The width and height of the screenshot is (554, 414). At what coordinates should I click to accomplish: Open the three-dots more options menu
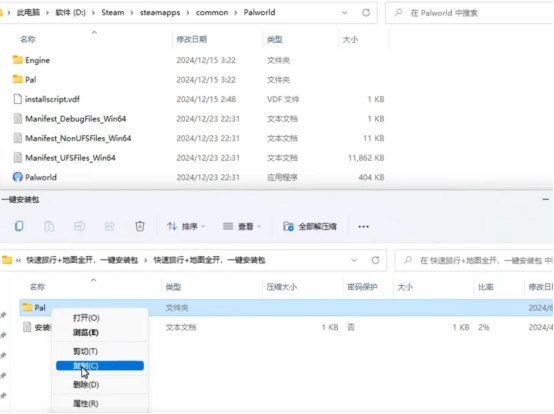point(364,226)
